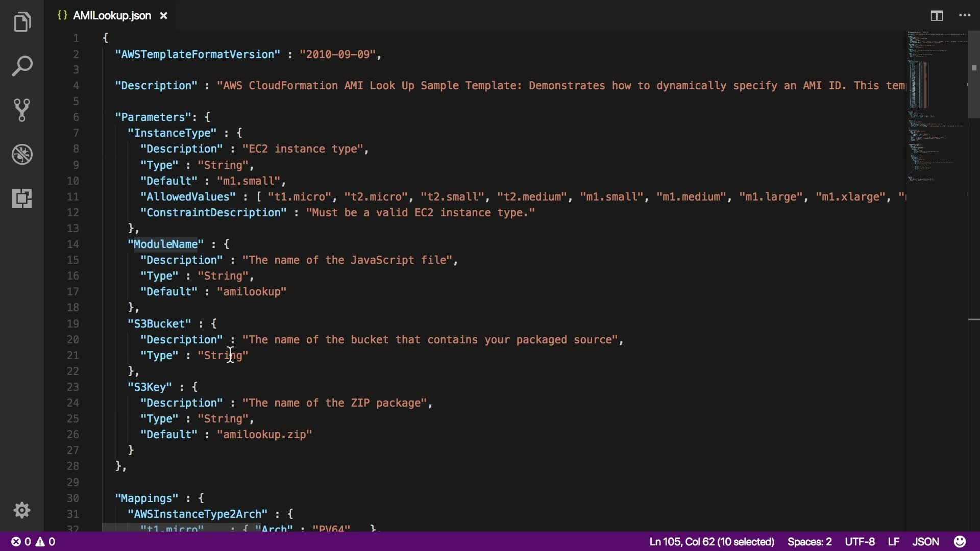Change end of line sequence LF

click(x=893, y=541)
